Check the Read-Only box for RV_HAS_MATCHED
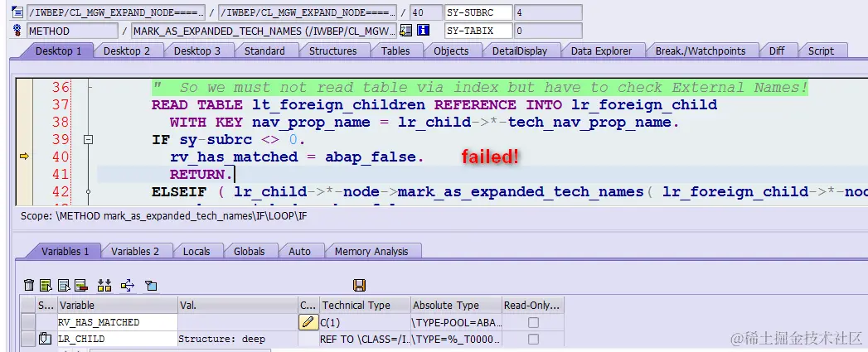 [x=533, y=322]
